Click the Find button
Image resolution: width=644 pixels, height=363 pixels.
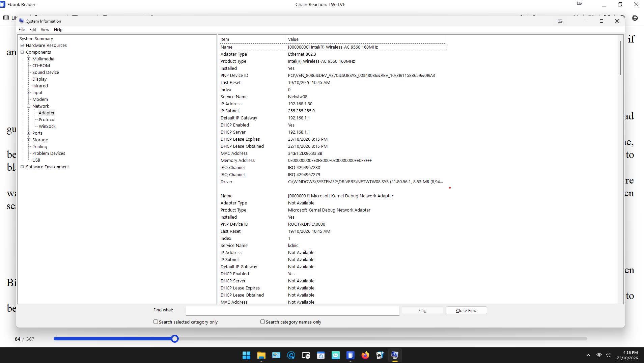point(422,310)
